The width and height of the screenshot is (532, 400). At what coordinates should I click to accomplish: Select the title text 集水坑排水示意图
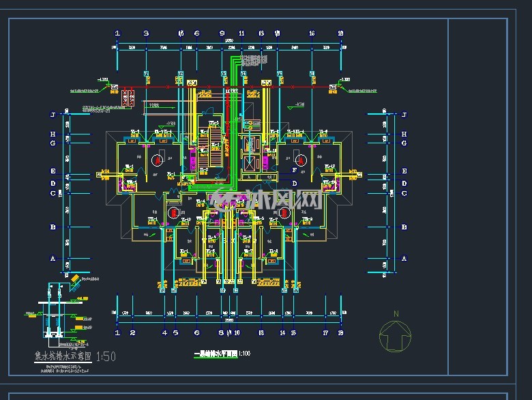(x=63, y=356)
